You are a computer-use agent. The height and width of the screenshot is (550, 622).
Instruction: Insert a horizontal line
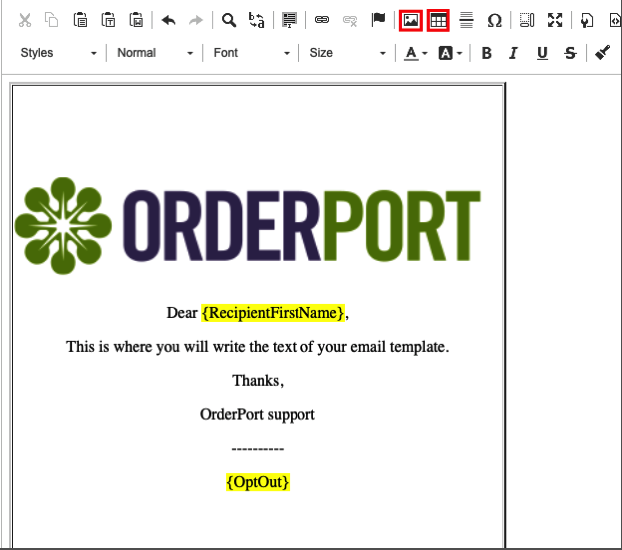click(x=466, y=20)
